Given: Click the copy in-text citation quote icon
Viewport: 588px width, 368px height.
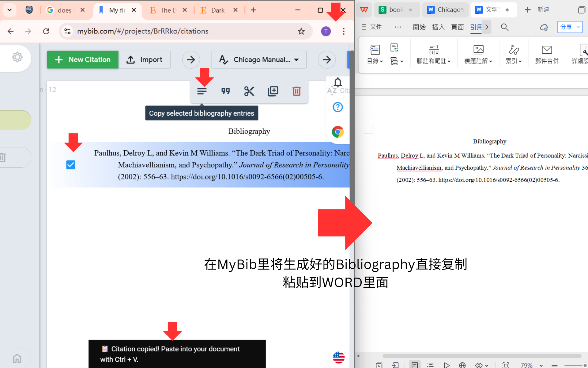Looking at the screenshot, I should pyautogui.click(x=225, y=91).
